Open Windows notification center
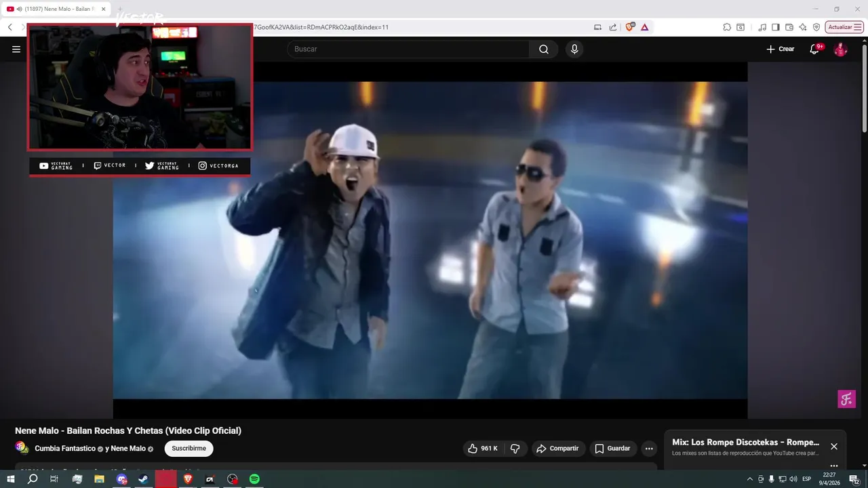Viewport: 868px width, 488px height. click(x=854, y=479)
